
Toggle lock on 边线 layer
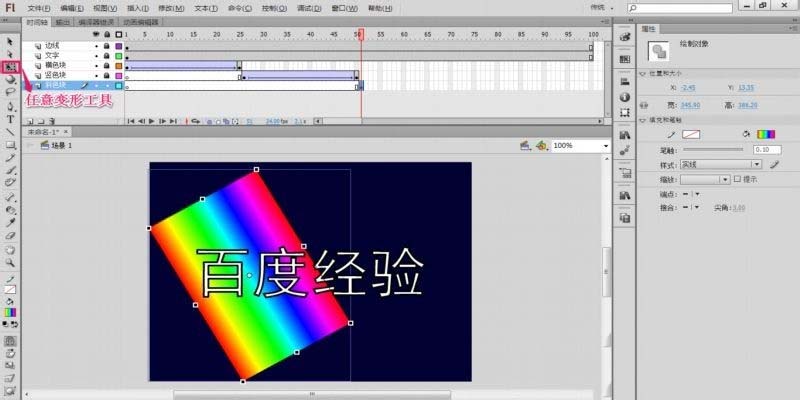(x=107, y=46)
